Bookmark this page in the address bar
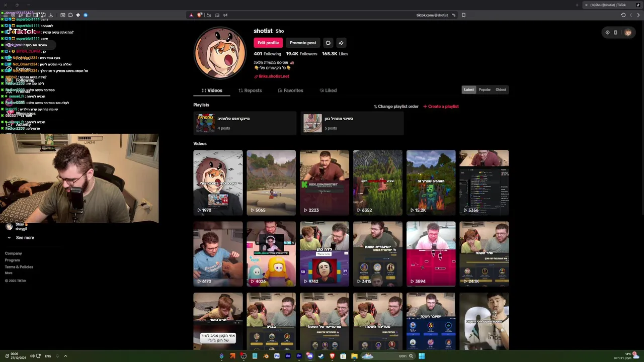The width and height of the screenshot is (644, 362). click(463, 15)
